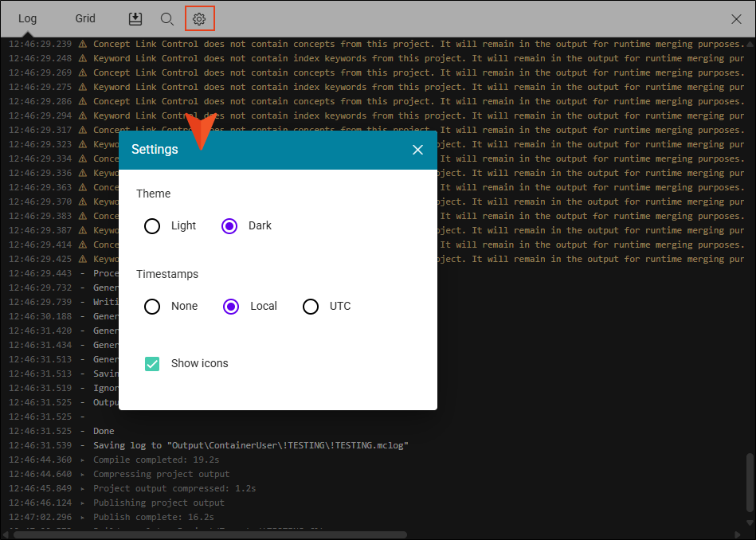Click the warning icon at 12:46:29.363
756x540 pixels.
coord(82,187)
